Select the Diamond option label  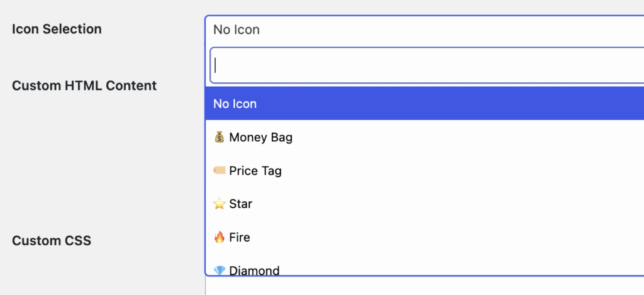coord(254,271)
